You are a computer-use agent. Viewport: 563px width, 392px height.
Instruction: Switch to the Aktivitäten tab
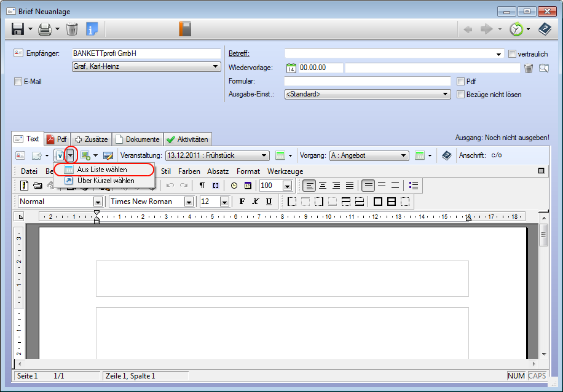[x=188, y=139]
